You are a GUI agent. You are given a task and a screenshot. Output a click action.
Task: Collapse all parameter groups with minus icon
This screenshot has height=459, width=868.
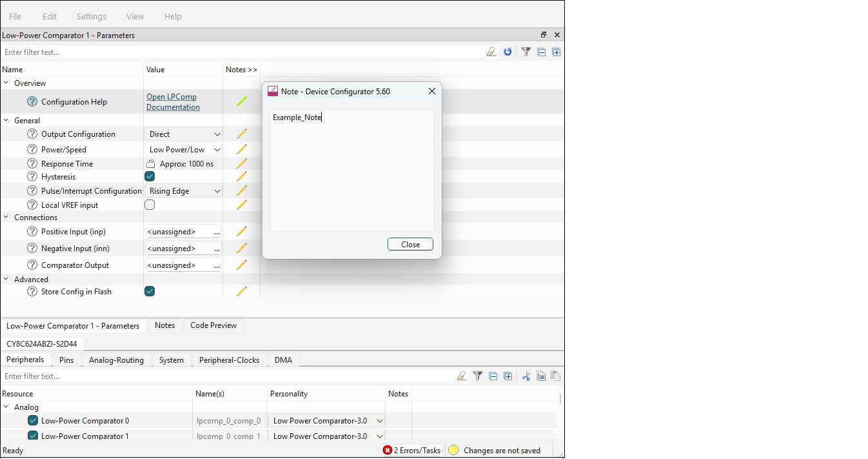[542, 52]
